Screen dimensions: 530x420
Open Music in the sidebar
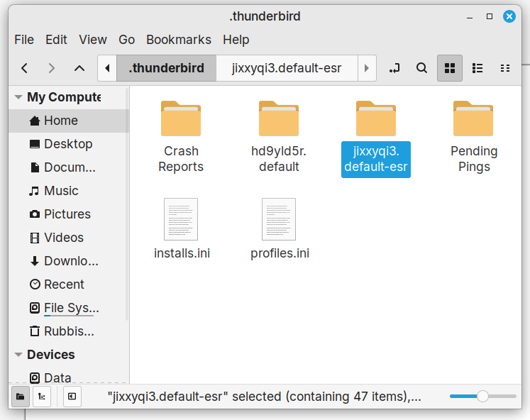[69, 191]
